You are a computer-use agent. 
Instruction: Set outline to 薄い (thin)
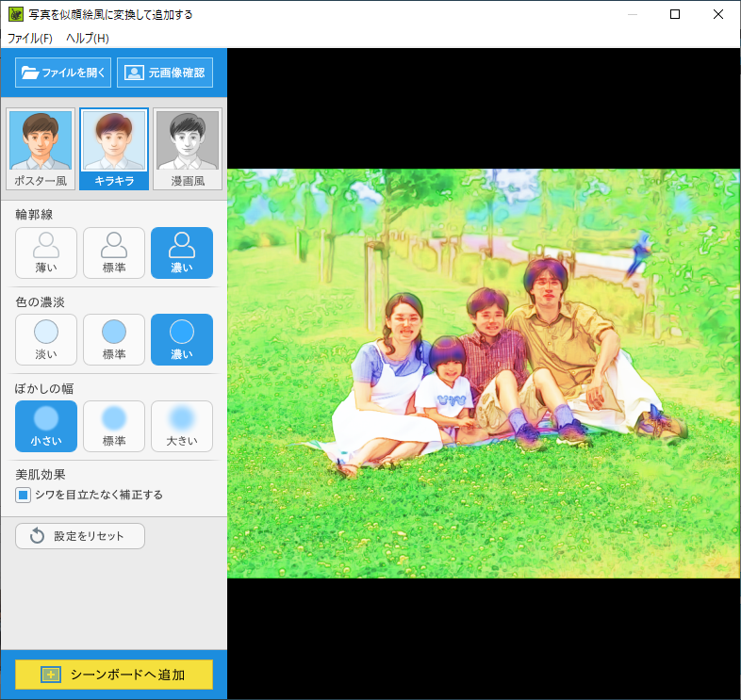click(x=46, y=252)
